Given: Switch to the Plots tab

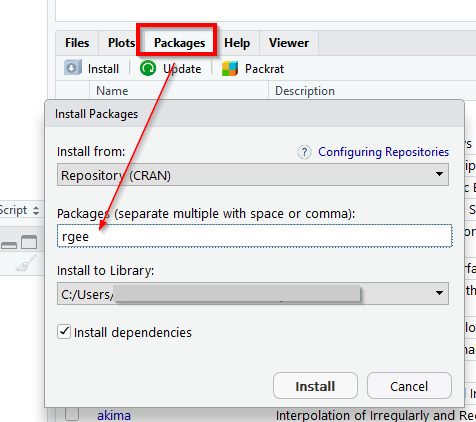Looking at the screenshot, I should coord(121,43).
